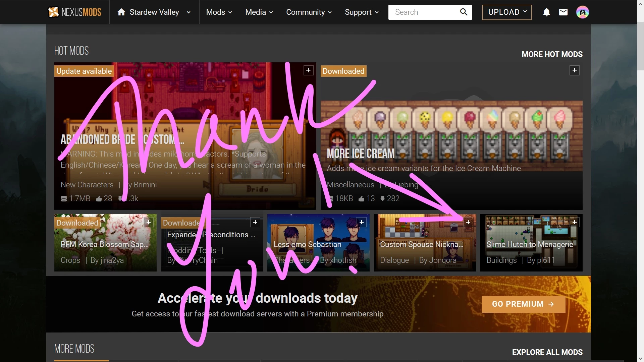
Task: Open the Mods menu
Action: 219,12
